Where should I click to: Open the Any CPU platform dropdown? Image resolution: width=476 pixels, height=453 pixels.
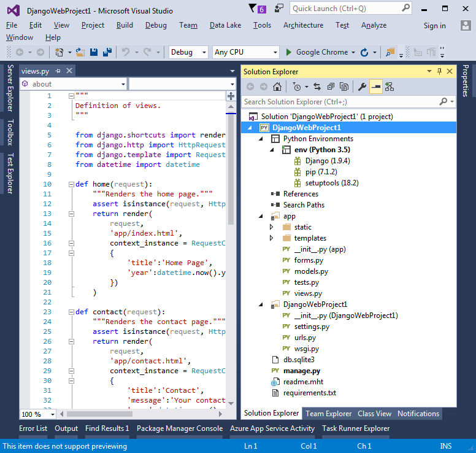coord(246,52)
